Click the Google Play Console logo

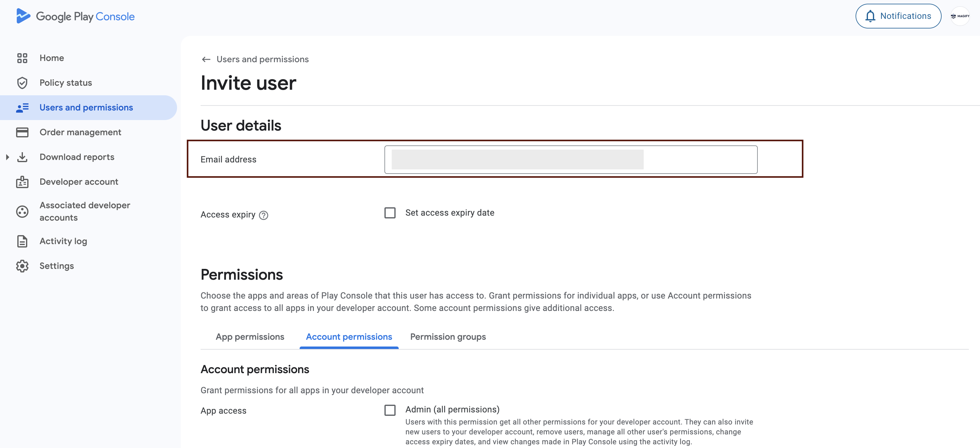(x=75, y=16)
